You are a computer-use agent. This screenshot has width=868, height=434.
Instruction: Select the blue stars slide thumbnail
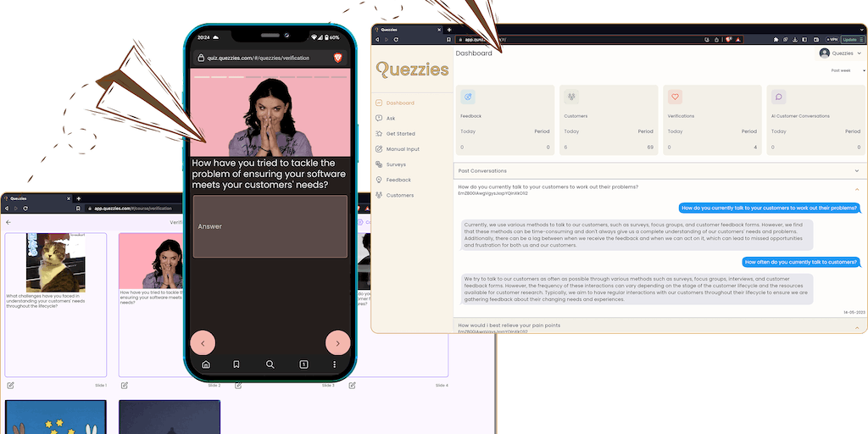coord(55,417)
